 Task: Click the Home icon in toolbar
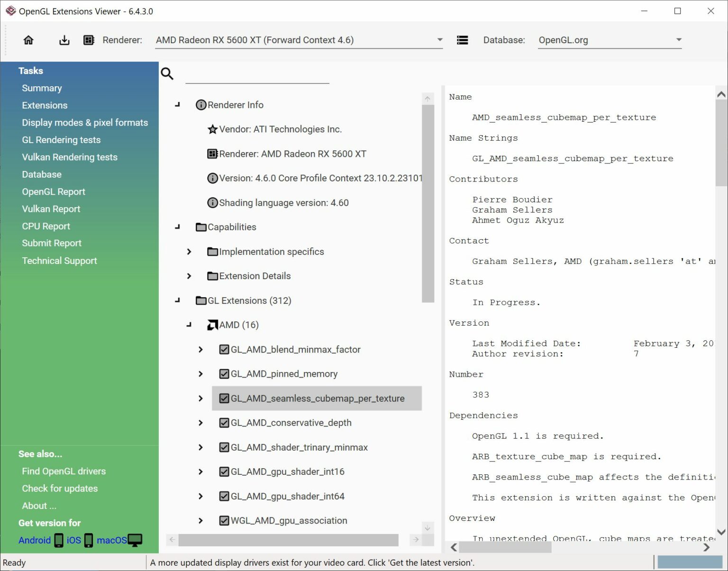click(x=28, y=40)
